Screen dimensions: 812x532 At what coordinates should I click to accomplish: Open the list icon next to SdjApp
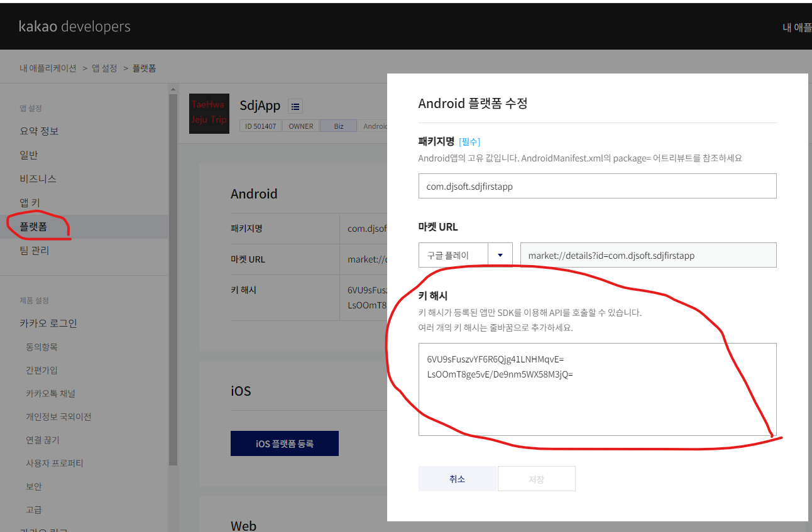coord(295,106)
